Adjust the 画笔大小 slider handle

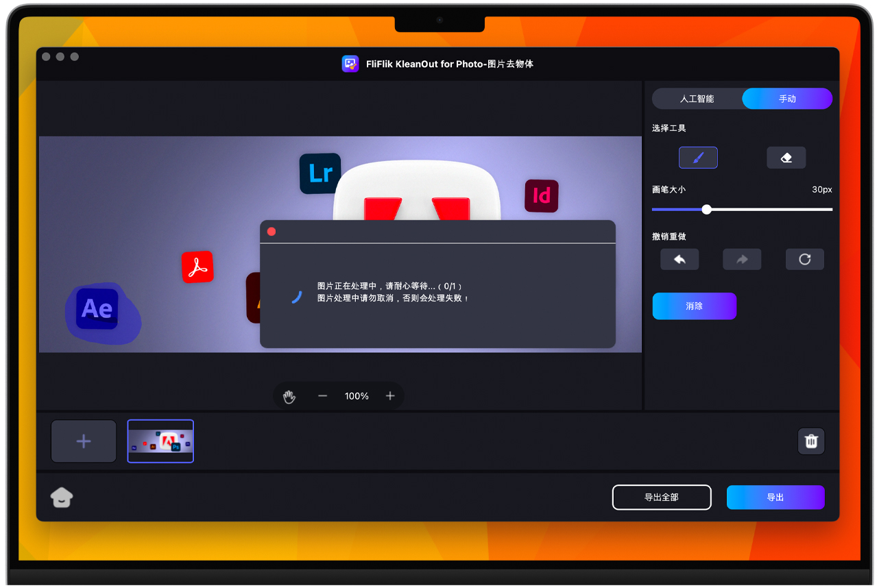tap(707, 210)
